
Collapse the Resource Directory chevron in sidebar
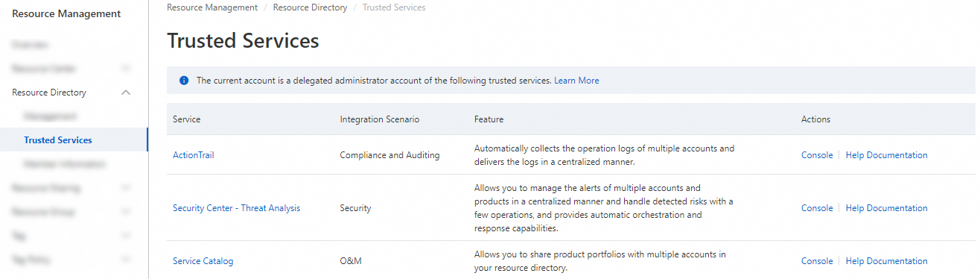click(126, 93)
